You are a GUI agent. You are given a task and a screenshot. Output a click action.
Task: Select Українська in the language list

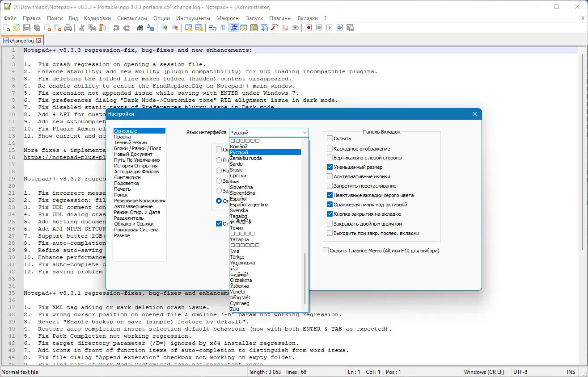242,263
